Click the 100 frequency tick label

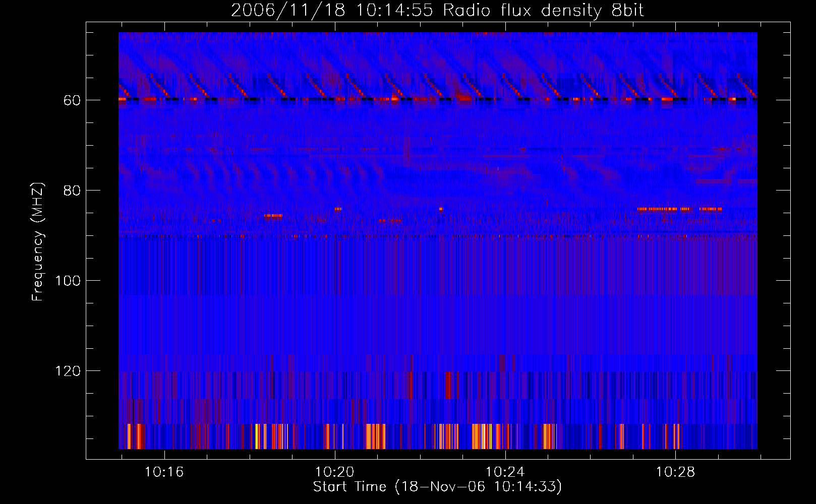[68, 281]
